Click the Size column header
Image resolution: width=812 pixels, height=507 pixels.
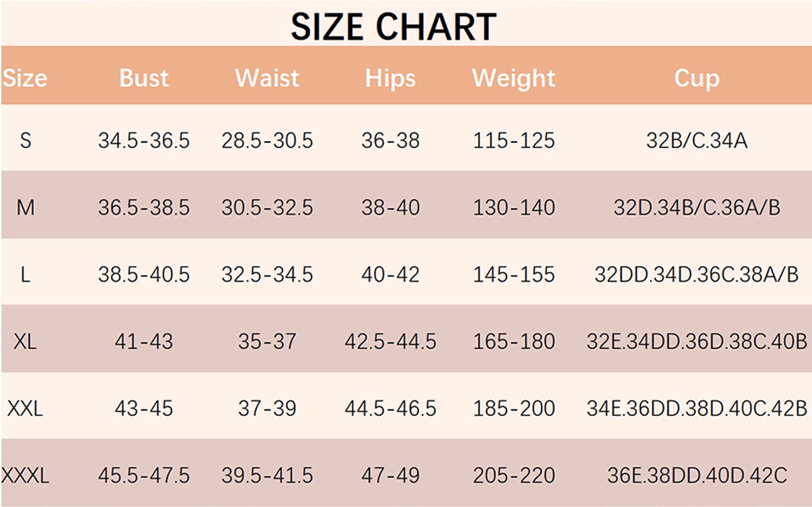[25, 78]
